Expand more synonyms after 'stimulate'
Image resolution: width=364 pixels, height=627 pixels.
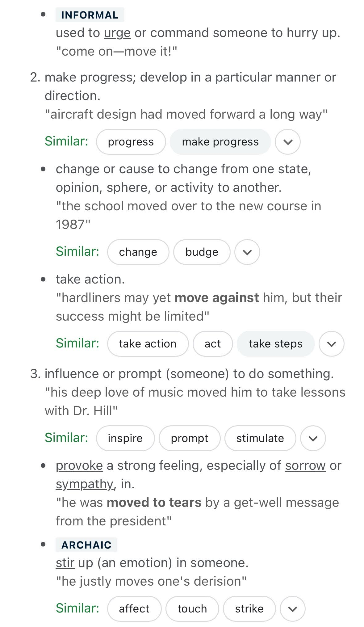[313, 438]
